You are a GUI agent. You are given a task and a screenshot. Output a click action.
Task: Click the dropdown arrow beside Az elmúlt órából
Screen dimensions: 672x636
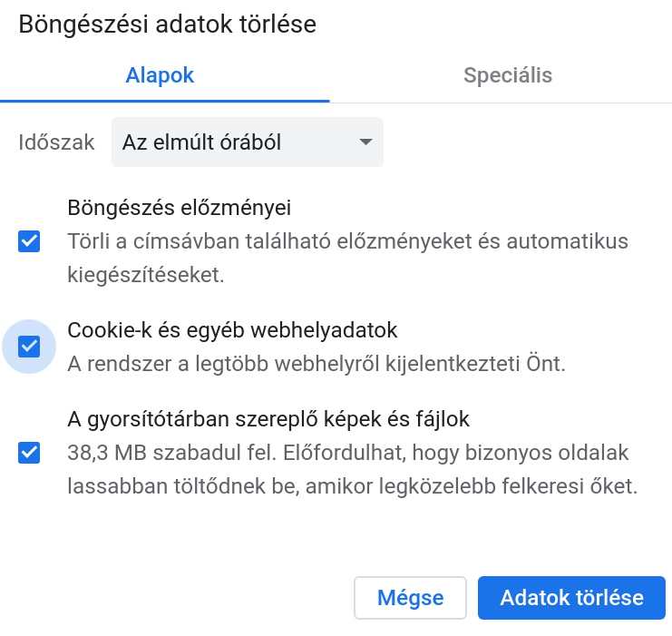(x=365, y=142)
